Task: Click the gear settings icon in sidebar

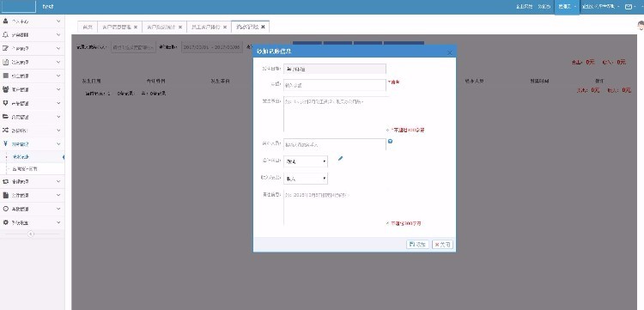Action: pyautogui.click(x=5, y=222)
